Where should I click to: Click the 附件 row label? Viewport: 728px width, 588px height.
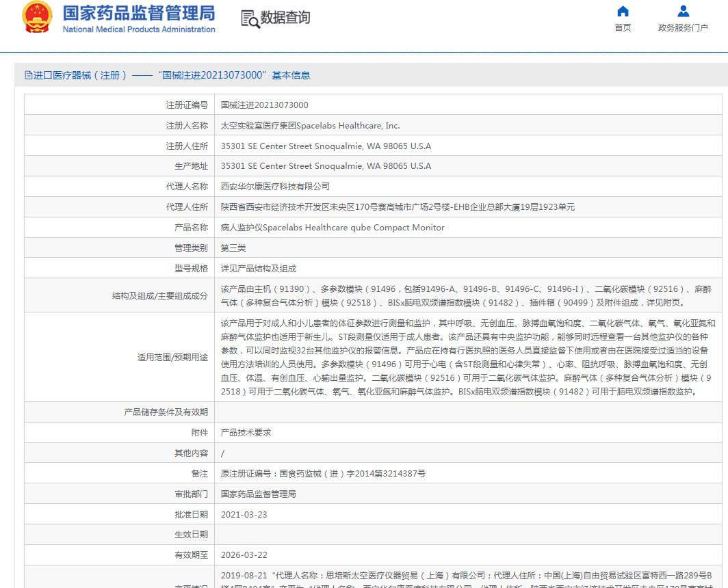[x=199, y=433]
